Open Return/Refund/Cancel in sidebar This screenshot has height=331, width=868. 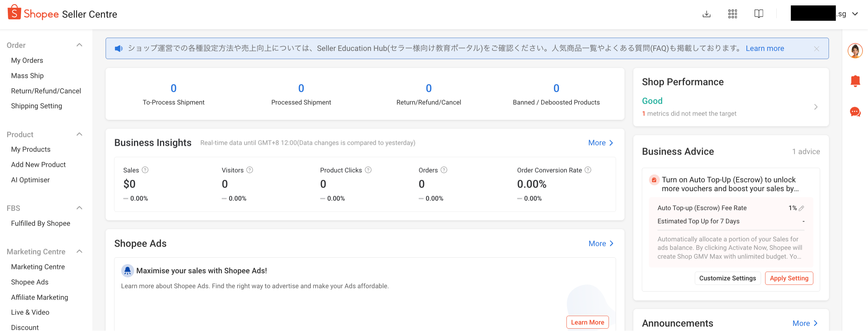point(46,91)
